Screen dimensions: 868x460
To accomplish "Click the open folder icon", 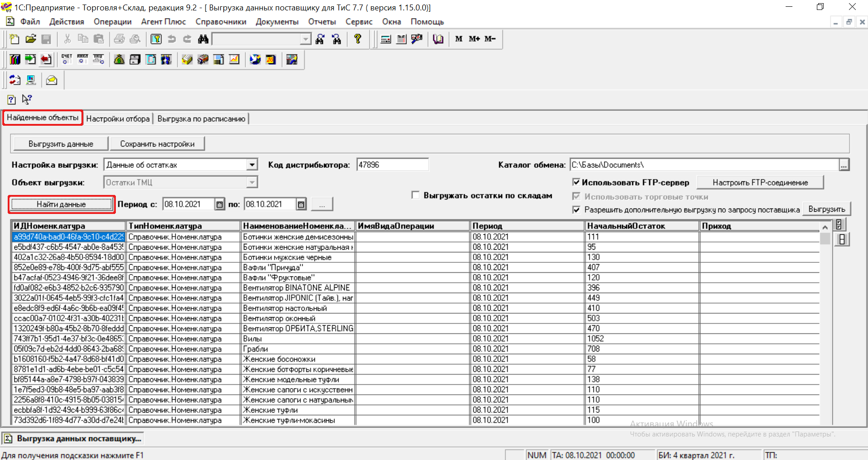I will coord(30,39).
